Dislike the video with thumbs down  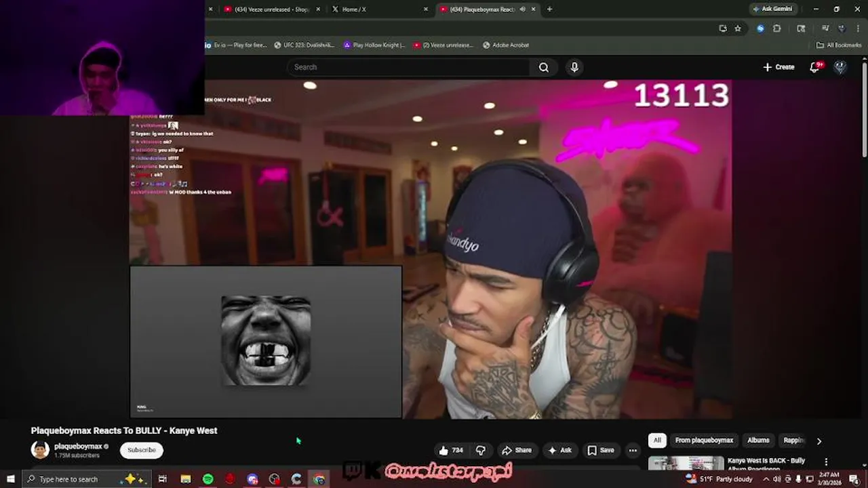[481, 450]
